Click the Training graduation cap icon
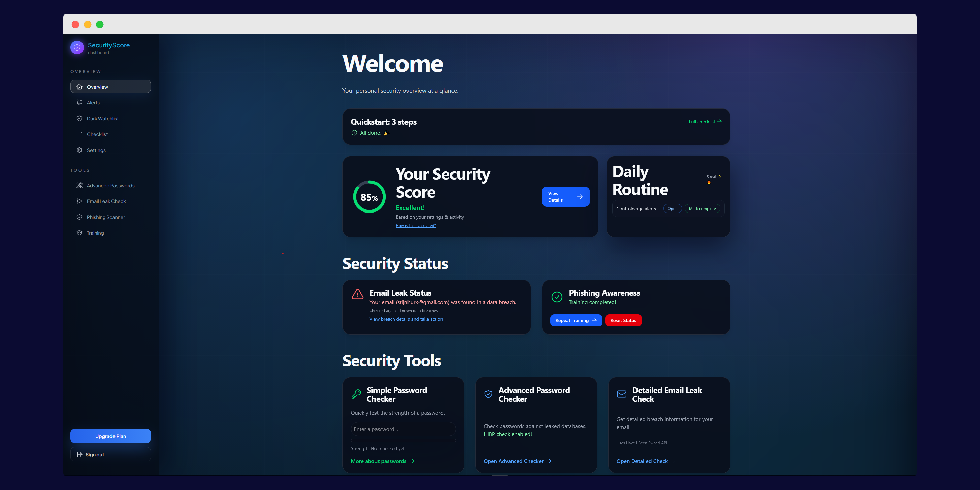 pyautogui.click(x=79, y=232)
